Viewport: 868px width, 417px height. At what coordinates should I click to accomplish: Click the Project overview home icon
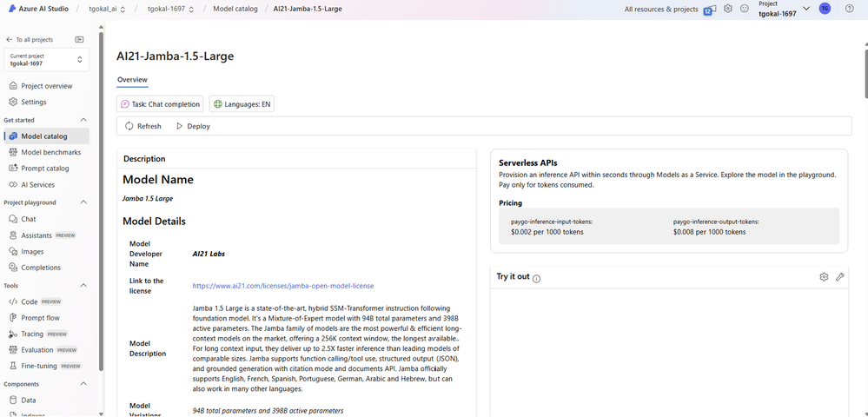tap(13, 86)
